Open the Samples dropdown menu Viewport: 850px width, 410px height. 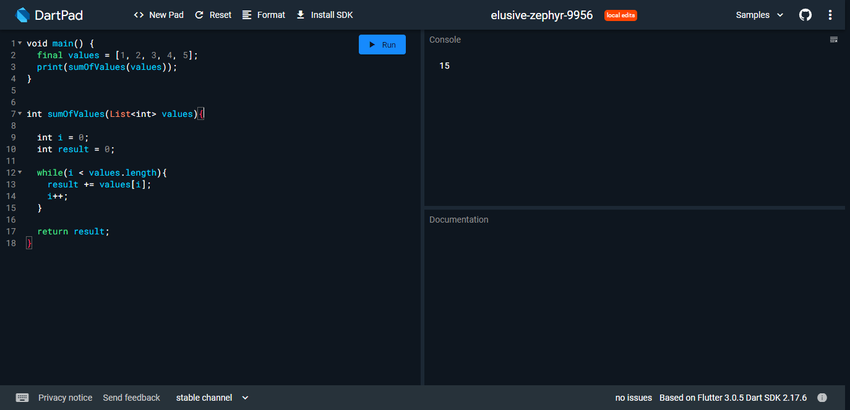(x=760, y=15)
